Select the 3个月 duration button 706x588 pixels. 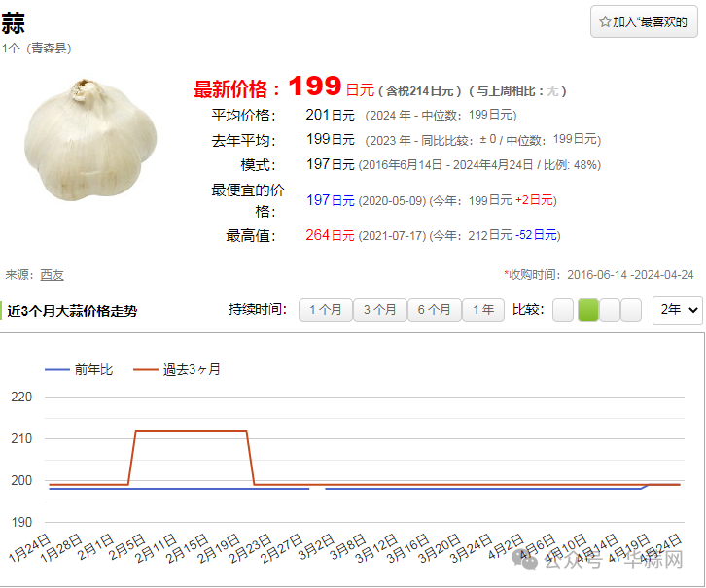(x=379, y=310)
